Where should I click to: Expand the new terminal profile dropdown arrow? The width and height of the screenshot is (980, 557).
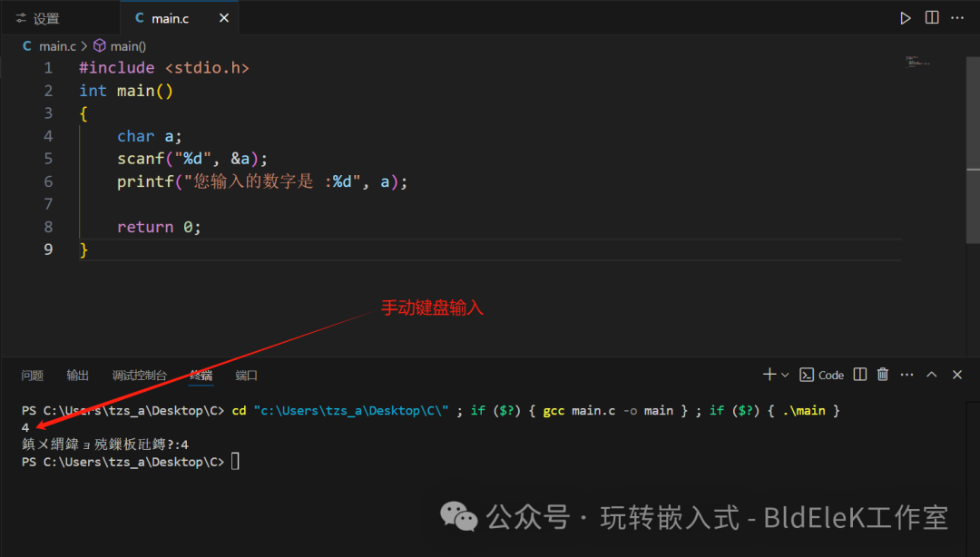click(x=785, y=375)
